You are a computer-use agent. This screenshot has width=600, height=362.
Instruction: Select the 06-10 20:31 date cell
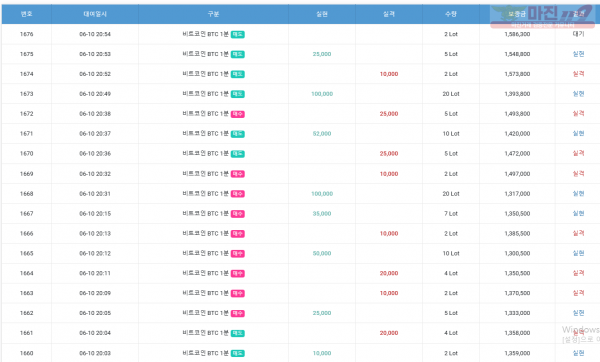coord(95,194)
